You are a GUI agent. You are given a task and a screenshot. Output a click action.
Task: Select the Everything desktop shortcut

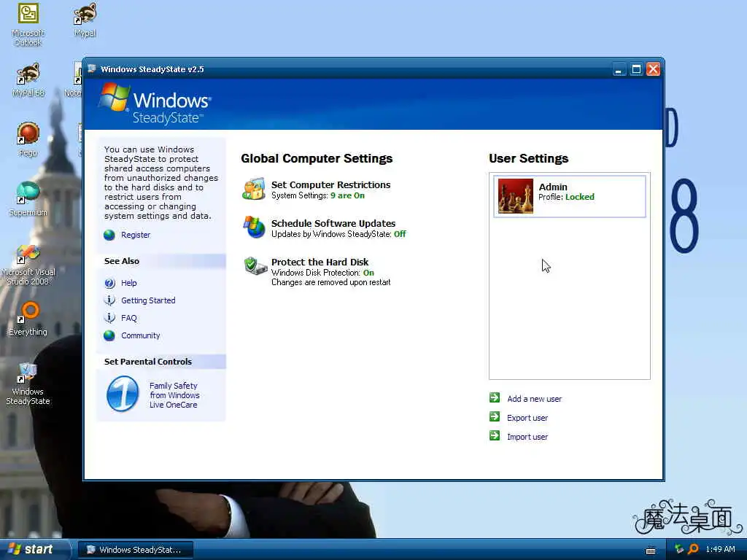pos(28,319)
